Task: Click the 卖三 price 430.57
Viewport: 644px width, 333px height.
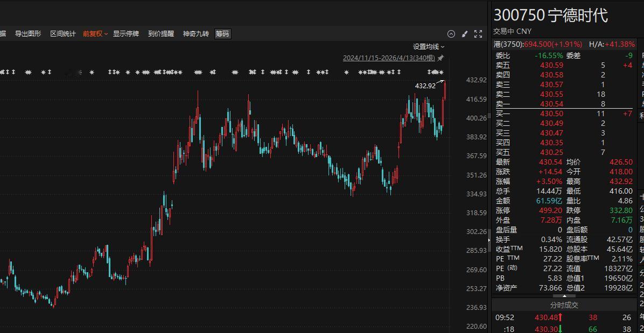Action: (x=551, y=85)
